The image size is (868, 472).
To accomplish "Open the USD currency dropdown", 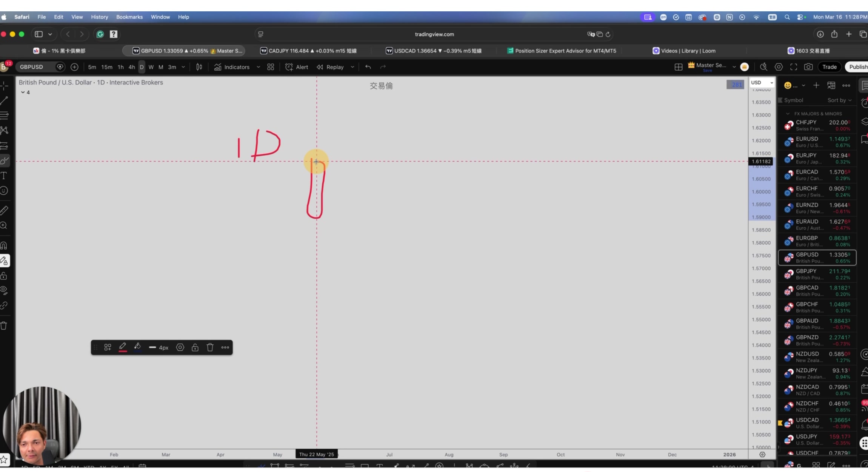I will pos(762,82).
